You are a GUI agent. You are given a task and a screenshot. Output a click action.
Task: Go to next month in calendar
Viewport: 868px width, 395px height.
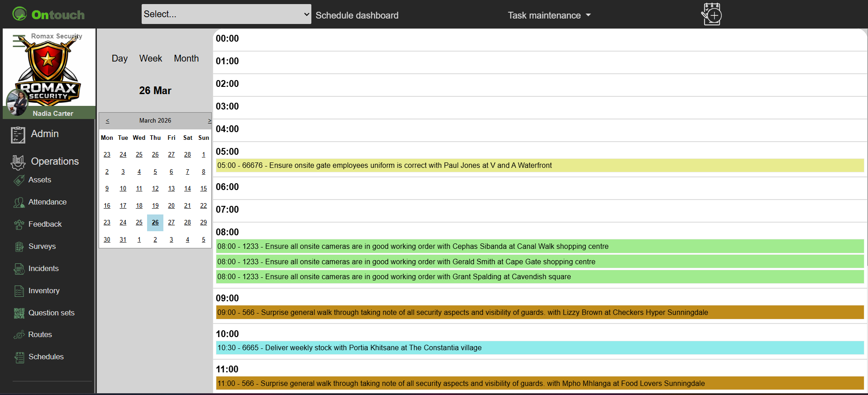(x=209, y=121)
